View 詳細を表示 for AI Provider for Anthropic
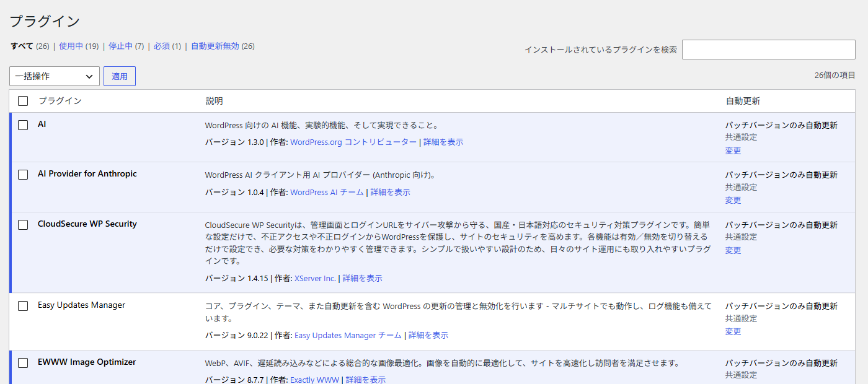The image size is (868, 384). [x=390, y=192]
